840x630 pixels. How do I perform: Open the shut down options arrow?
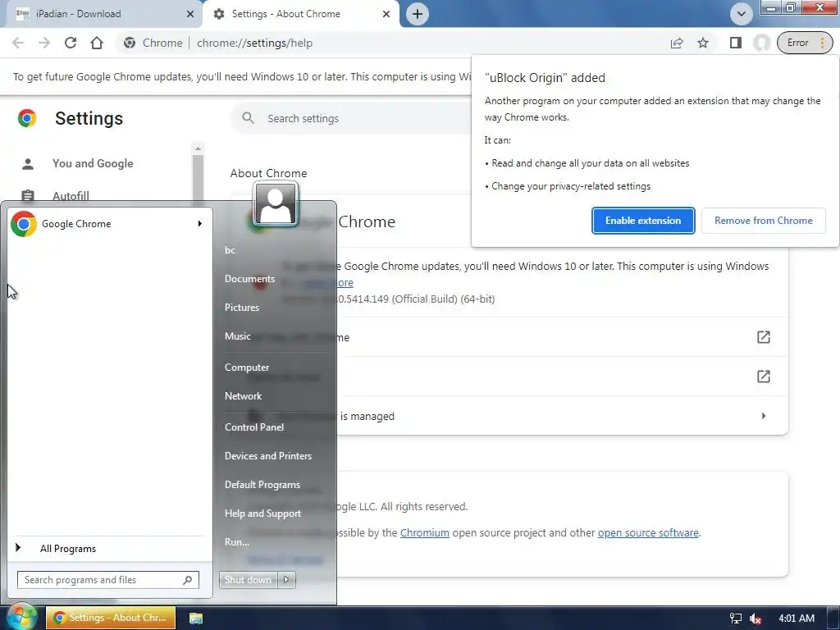click(x=286, y=580)
